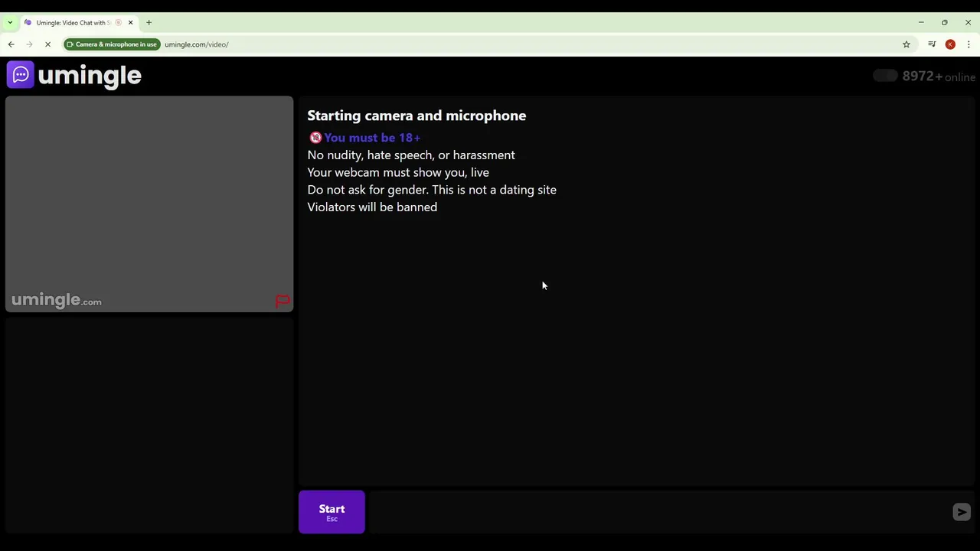The height and width of the screenshot is (551, 980).
Task: Open the K profile avatar menu
Action: pos(950,44)
